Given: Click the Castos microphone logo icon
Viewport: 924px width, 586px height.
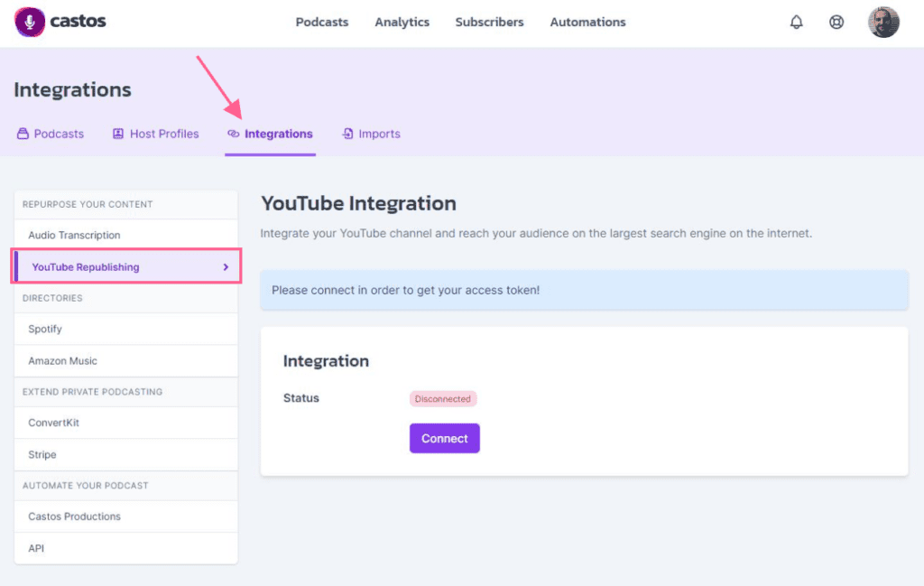Looking at the screenshot, I should point(30,22).
